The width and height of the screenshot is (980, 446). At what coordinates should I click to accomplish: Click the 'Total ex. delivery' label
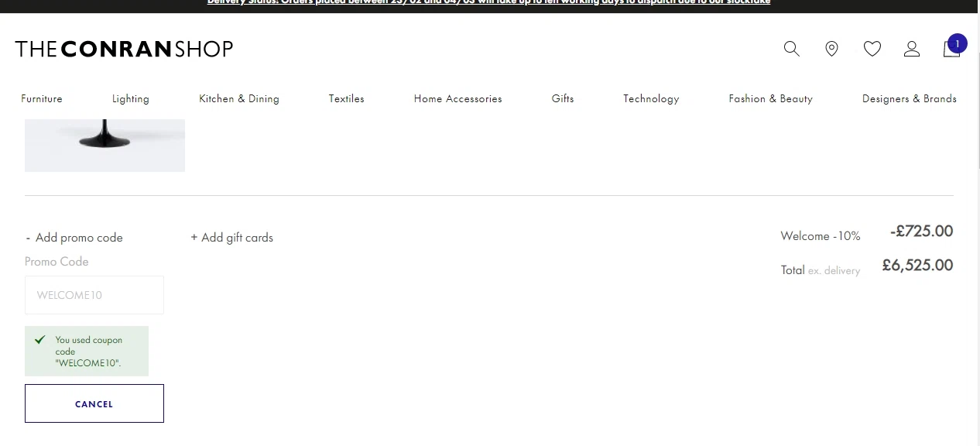point(821,270)
